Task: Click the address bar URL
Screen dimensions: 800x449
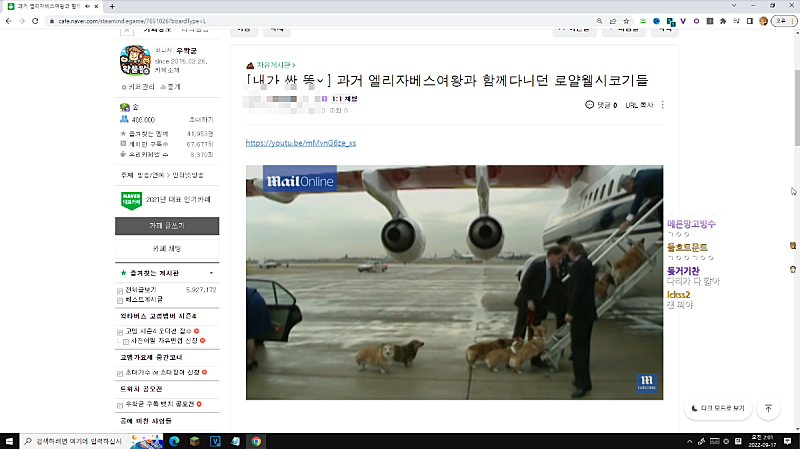Action: [132, 21]
